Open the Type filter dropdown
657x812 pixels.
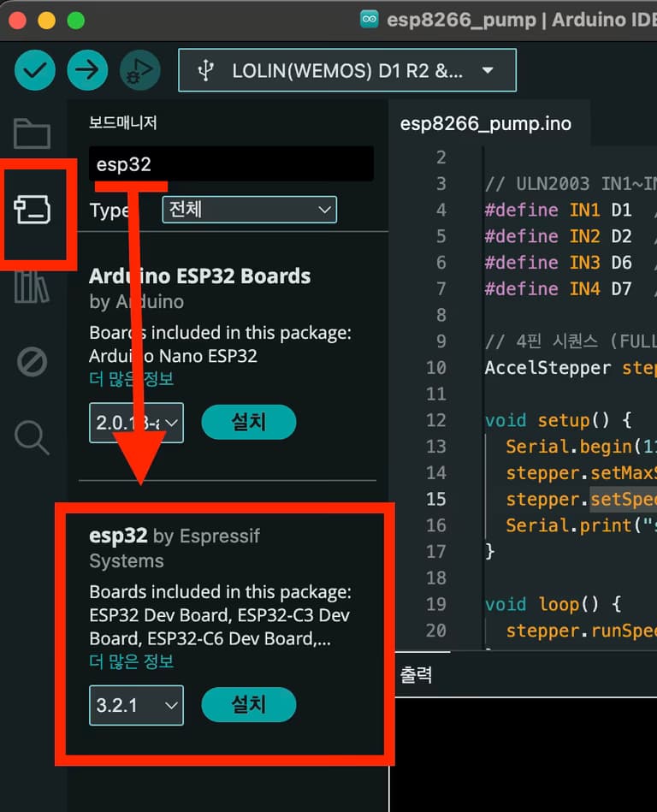(249, 210)
